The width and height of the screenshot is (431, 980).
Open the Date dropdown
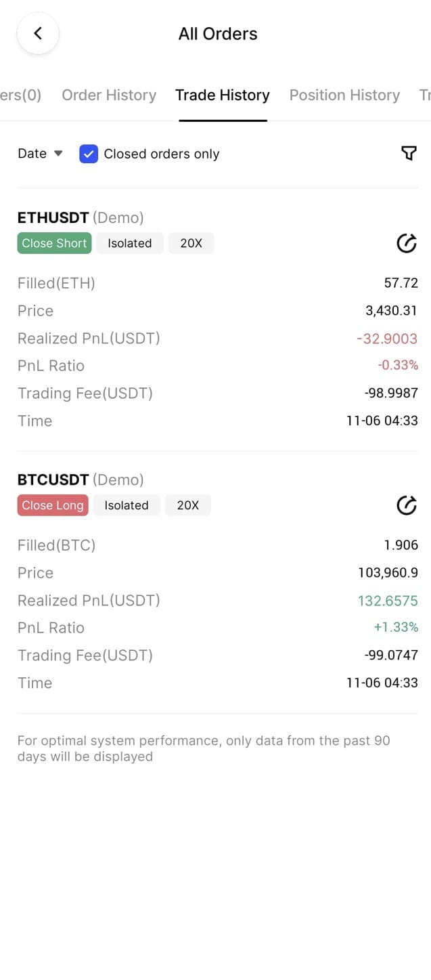[x=40, y=154]
